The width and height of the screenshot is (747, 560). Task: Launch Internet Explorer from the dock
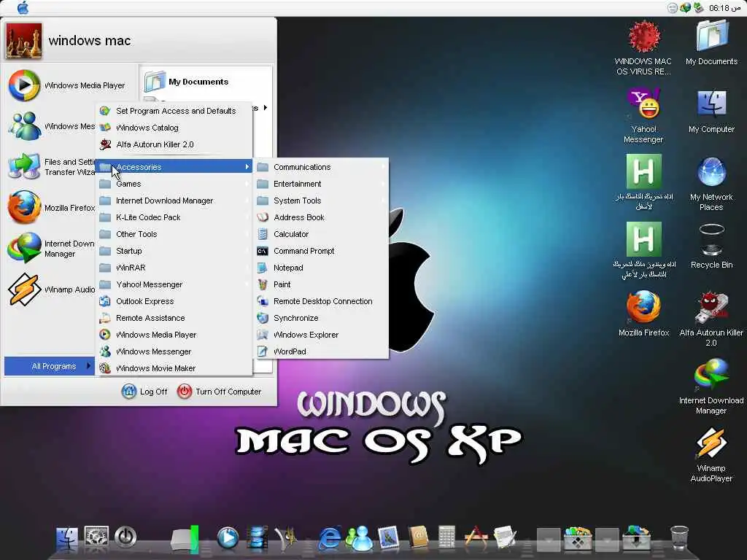pyautogui.click(x=330, y=538)
